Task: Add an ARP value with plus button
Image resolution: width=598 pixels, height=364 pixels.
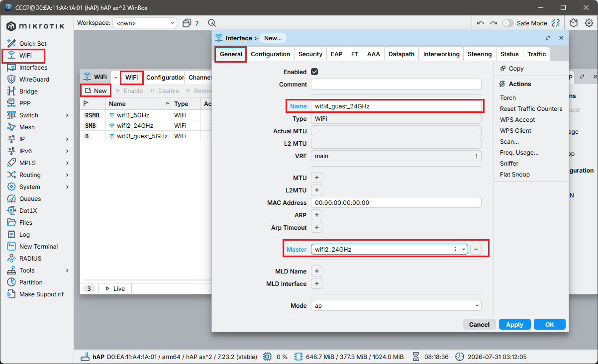Action: (316, 215)
